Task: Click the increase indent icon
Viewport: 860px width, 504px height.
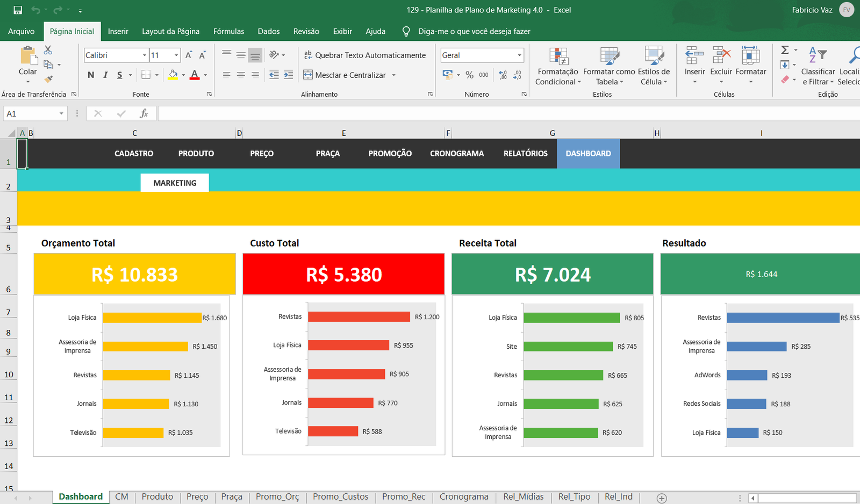Action: [289, 75]
